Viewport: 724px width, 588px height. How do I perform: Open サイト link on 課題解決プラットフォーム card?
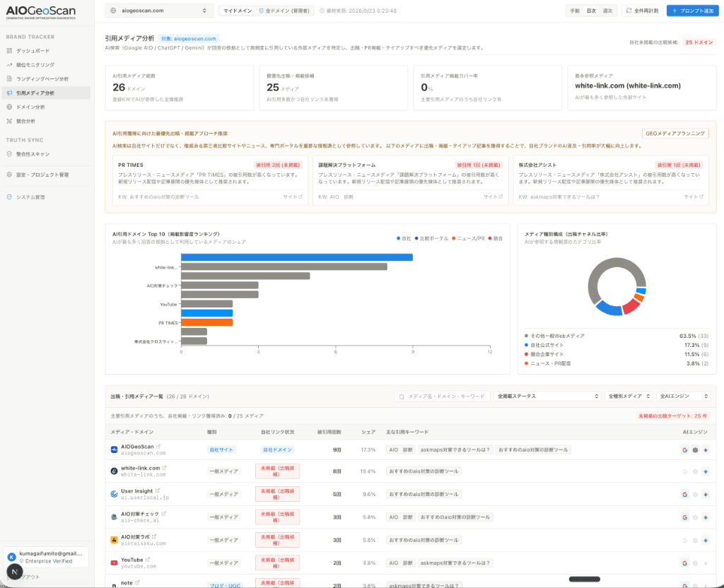coord(493,197)
